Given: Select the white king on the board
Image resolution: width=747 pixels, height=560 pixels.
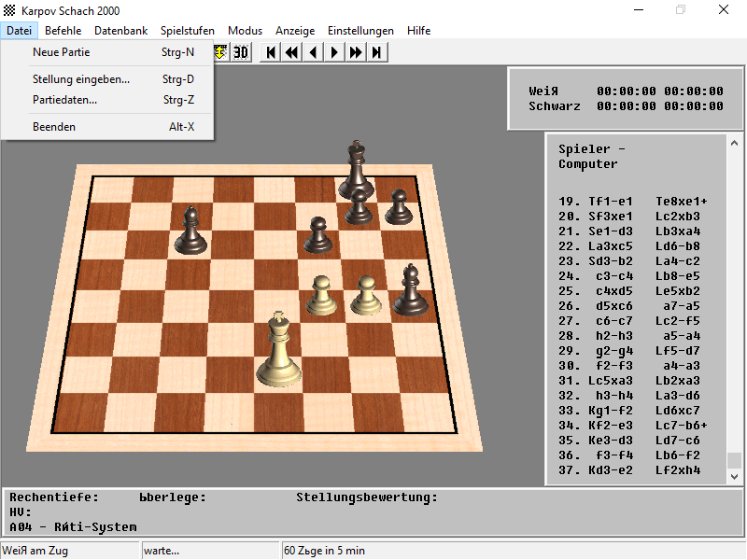Looking at the screenshot, I should click(278, 353).
